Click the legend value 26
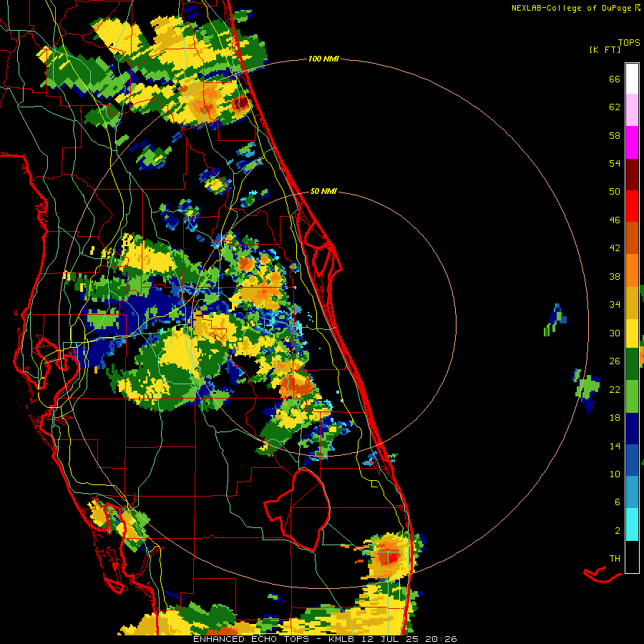Screen dimensions: 644x644 pos(615,361)
